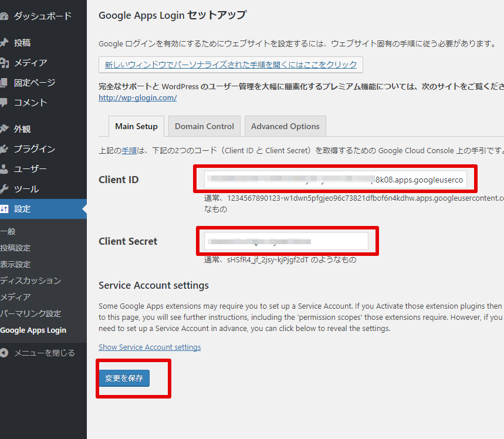Click the Dashboard gauge icon

coord(4,16)
